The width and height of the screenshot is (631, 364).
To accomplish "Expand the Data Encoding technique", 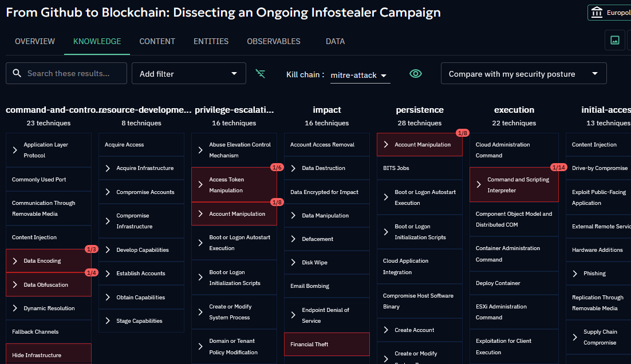I will (x=15, y=261).
